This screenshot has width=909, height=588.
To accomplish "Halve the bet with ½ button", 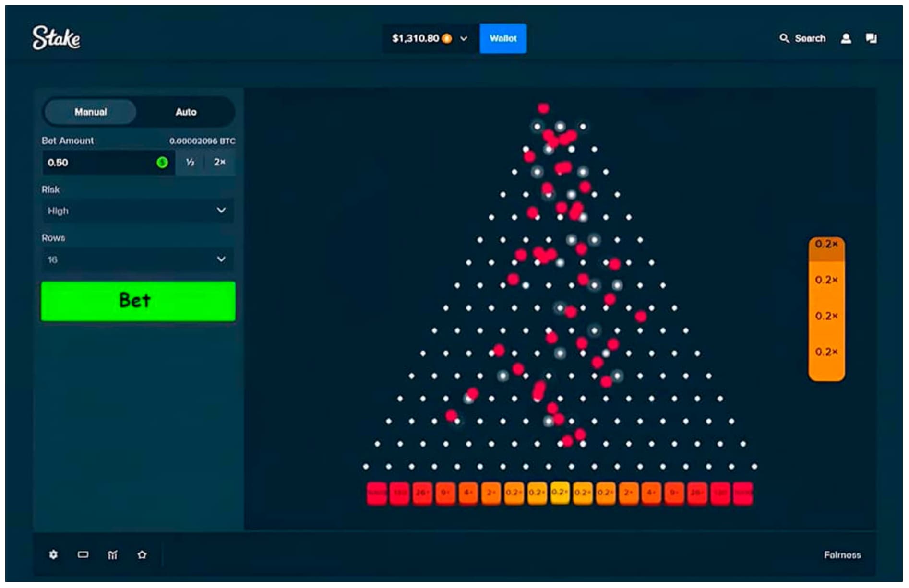I will tap(190, 162).
